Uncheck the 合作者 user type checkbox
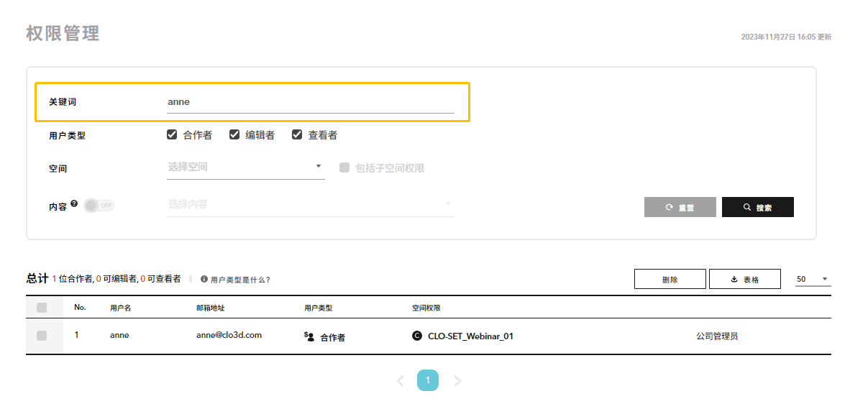Viewport: 868px width, 404px height. click(x=172, y=134)
